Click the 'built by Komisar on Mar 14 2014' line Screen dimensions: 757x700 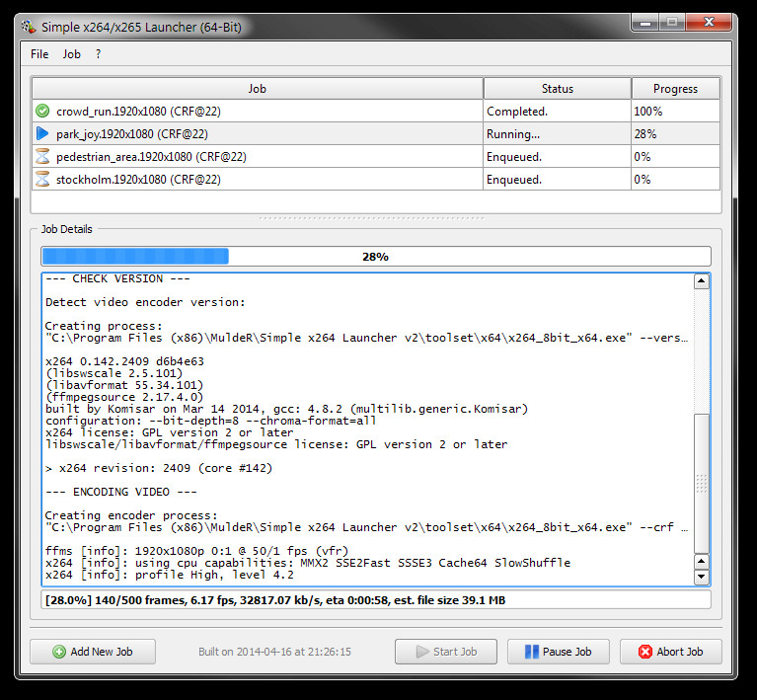[x=286, y=409]
